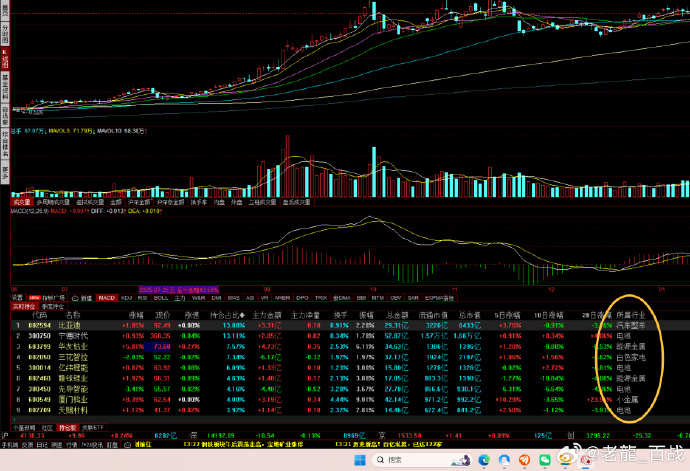Open the 日记 button in bottom bar

pos(42,445)
